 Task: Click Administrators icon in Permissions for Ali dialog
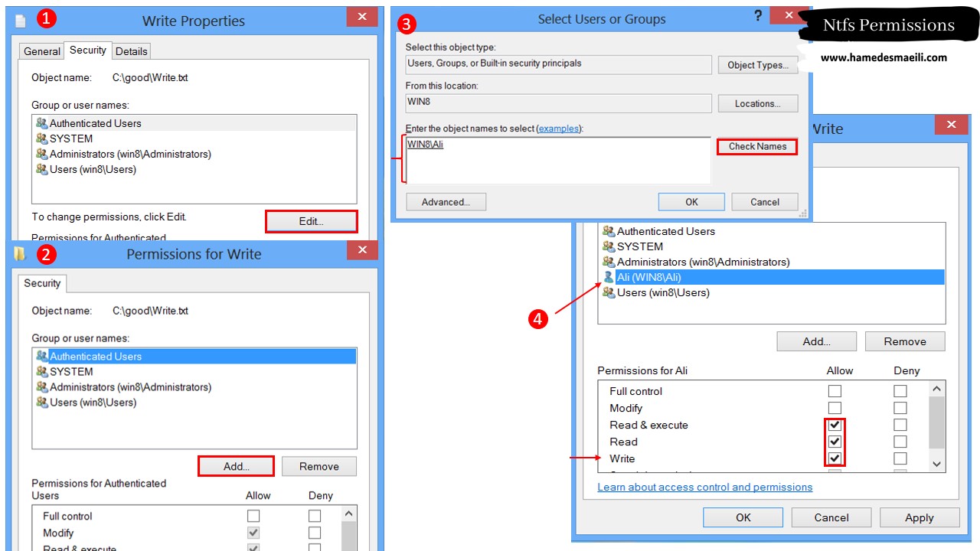pyautogui.click(x=609, y=262)
